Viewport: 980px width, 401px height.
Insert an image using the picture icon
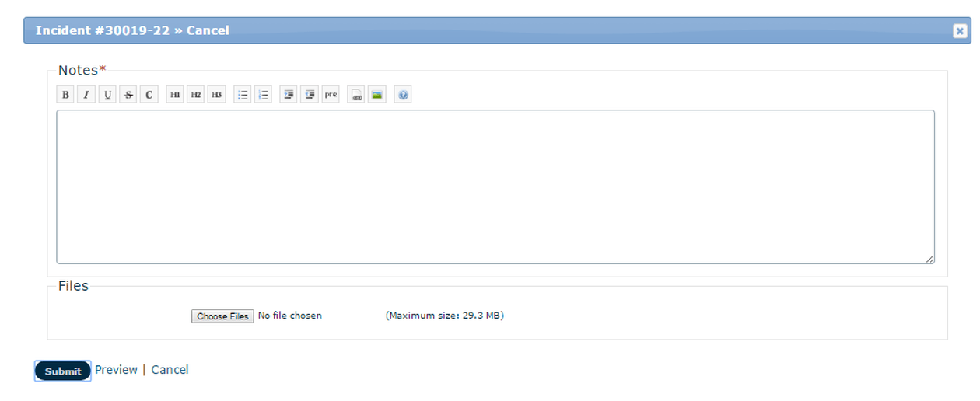pos(377,95)
